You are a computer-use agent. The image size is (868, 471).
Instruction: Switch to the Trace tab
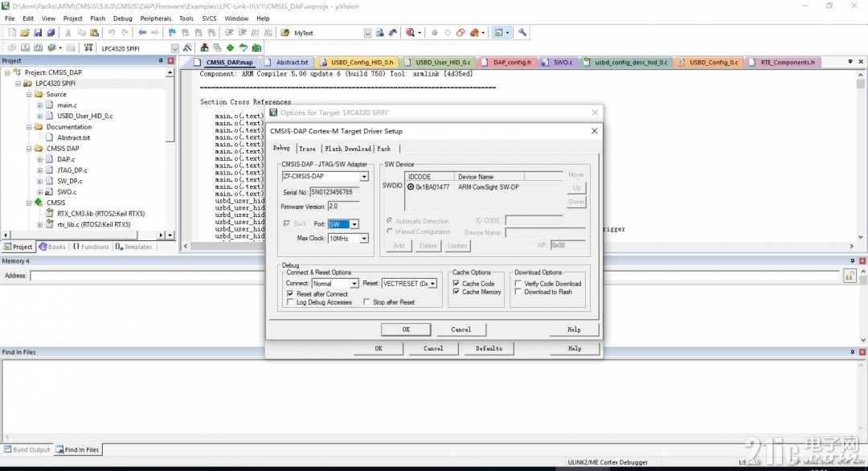307,149
